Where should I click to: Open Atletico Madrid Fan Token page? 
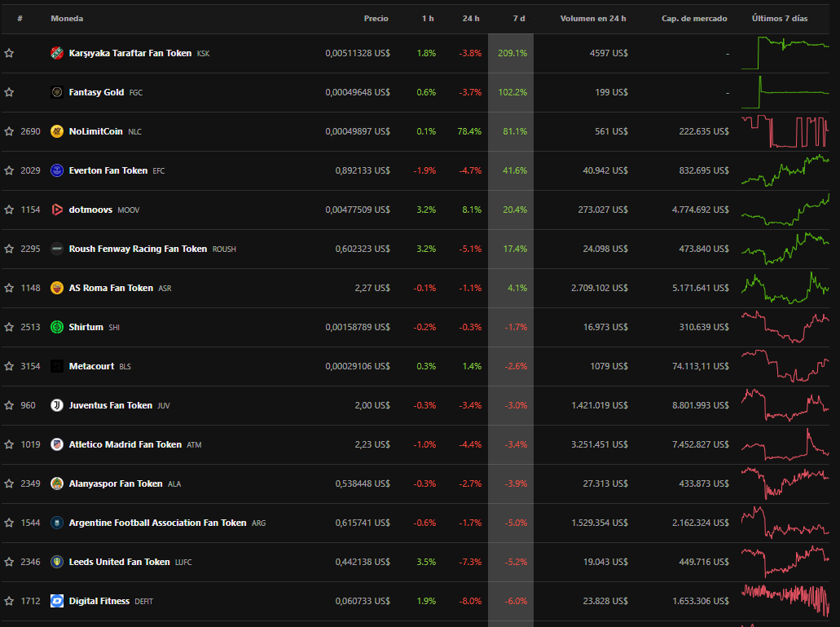(x=125, y=444)
